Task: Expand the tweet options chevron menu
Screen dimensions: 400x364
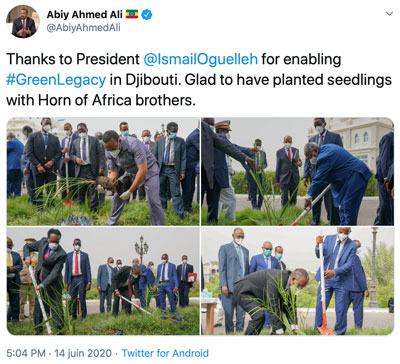Action: coord(389,14)
